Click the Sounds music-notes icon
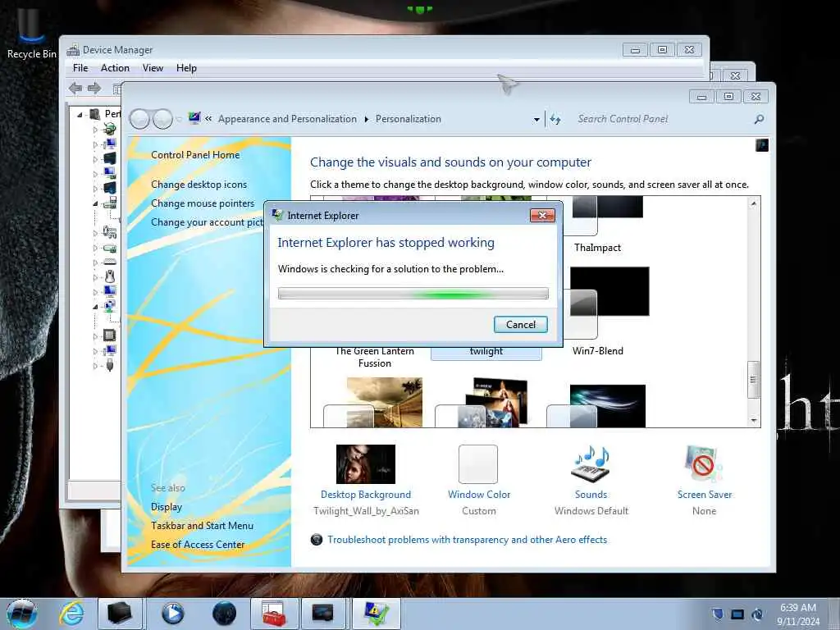This screenshot has width=840, height=630. pos(591,464)
